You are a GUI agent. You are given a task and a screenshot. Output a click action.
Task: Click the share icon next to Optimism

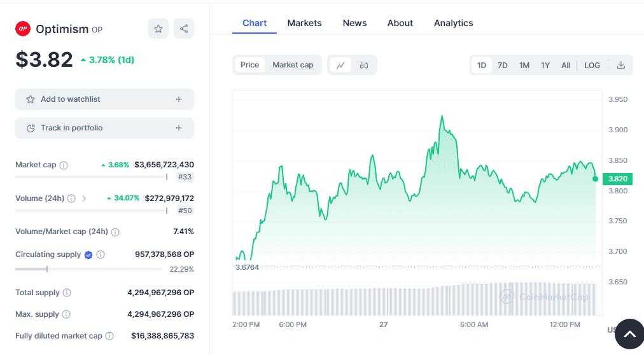tap(183, 29)
